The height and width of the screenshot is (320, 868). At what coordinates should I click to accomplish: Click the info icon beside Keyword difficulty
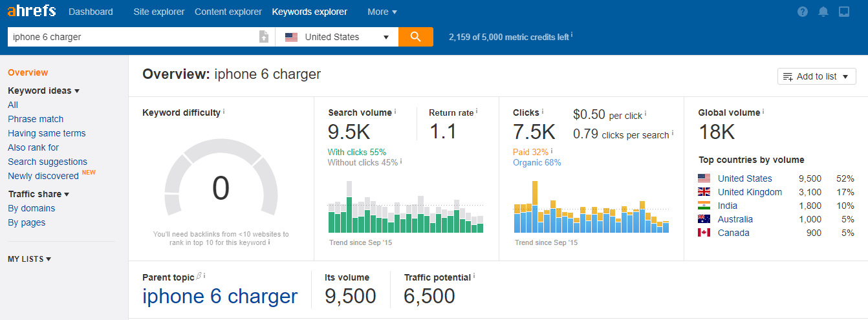point(224,111)
